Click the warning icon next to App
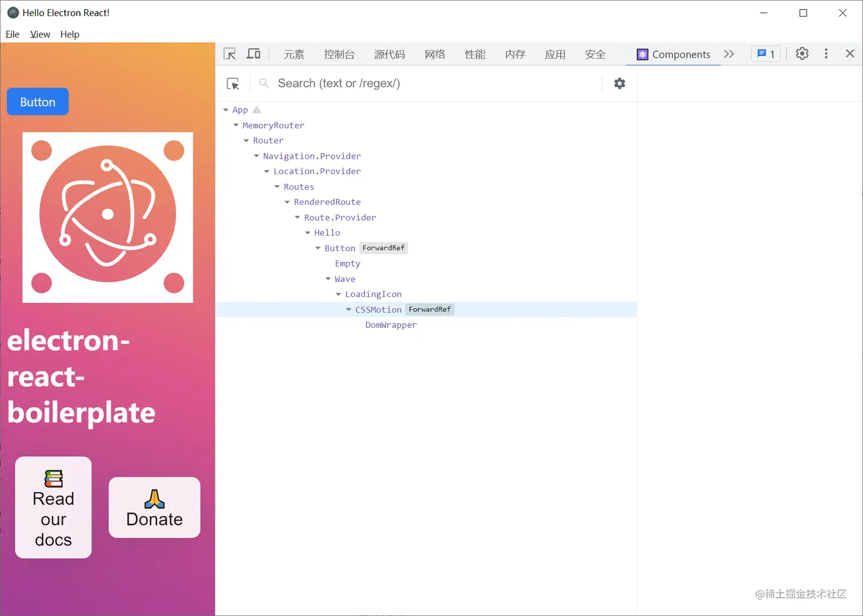The width and height of the screenshot is (863, 616). (x=257, y=110)
